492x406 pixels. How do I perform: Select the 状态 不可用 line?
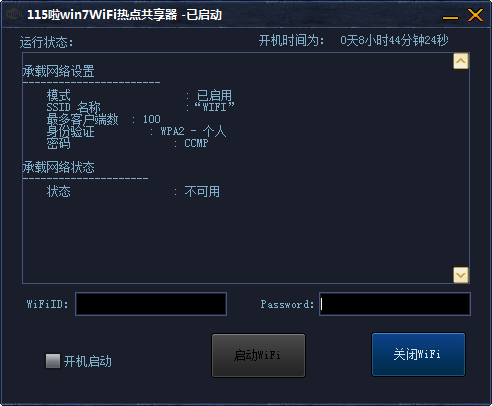click(x=133, y=192)
